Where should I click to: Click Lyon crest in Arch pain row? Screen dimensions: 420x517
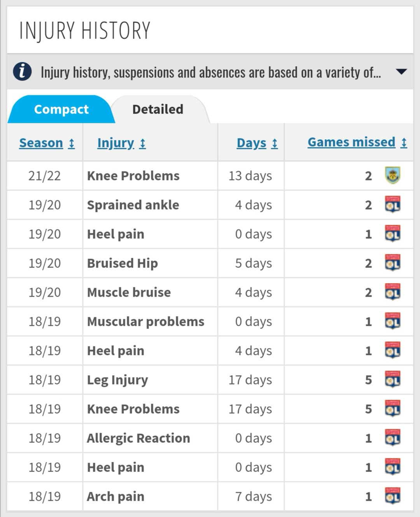(x=392, y=496)
